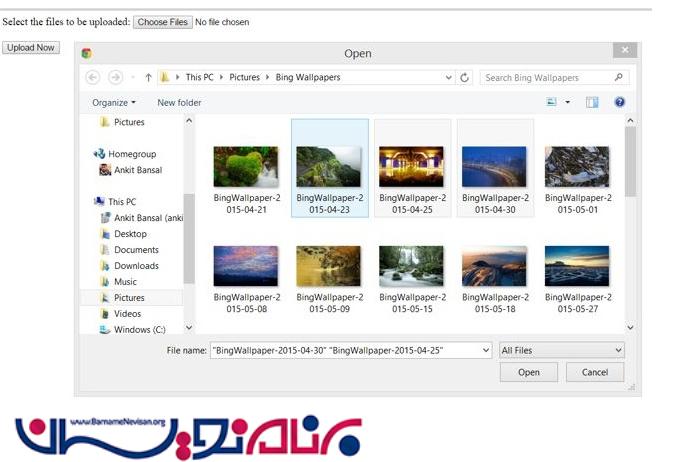The height and width of the screenshot is (462, 692).
Task: Open the All Files type dropdown
Action: 562,350
